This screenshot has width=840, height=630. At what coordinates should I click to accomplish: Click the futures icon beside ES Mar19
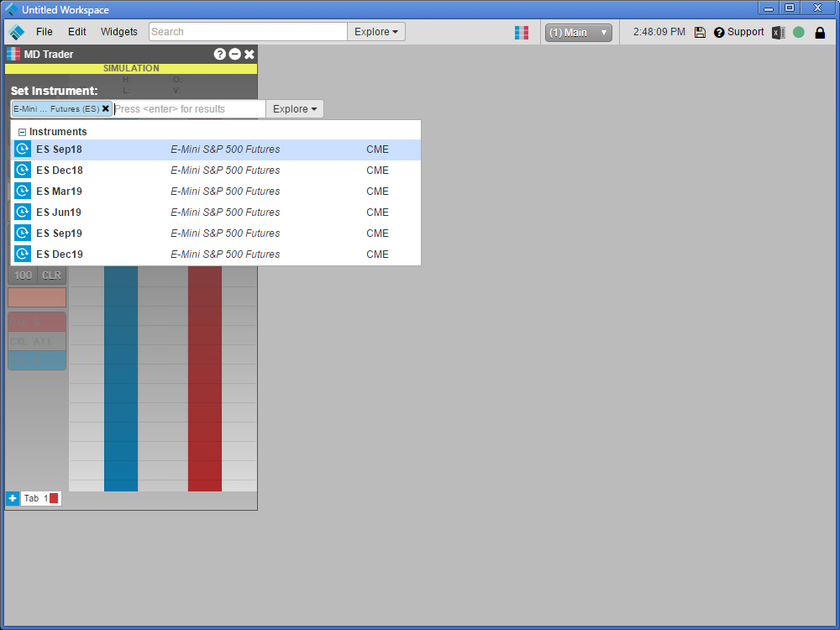[23, 192]
